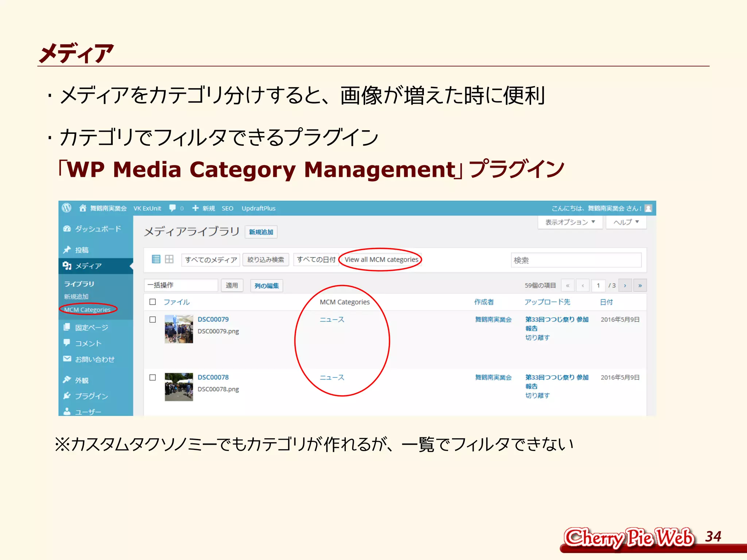Open site home icon in admin bar
The width and height of the screenshot is (747, 560).
pos(83,208)
